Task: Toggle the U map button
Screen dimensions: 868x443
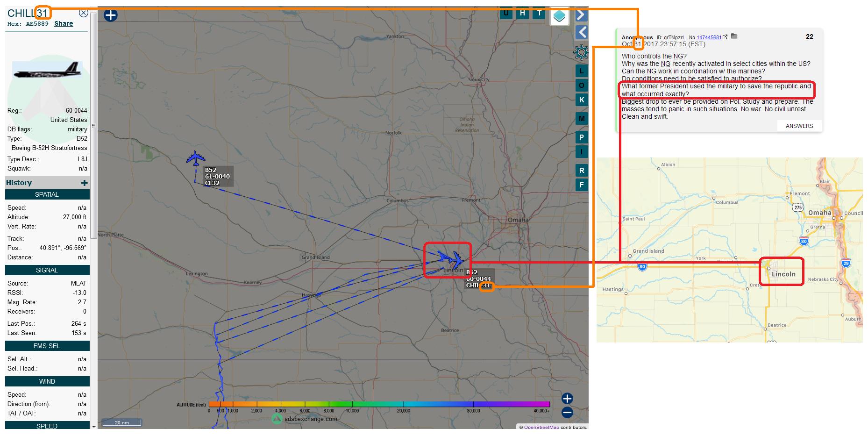Action: [x=506, y=13]
